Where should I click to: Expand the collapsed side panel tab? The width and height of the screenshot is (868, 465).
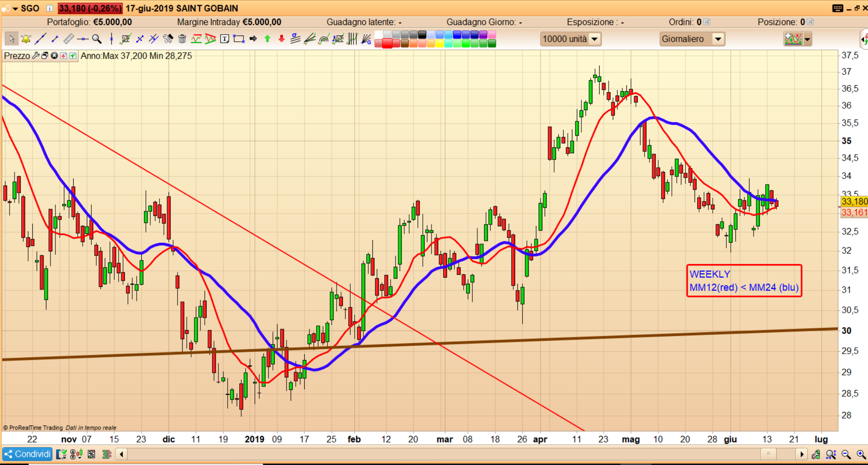point(864,40)
